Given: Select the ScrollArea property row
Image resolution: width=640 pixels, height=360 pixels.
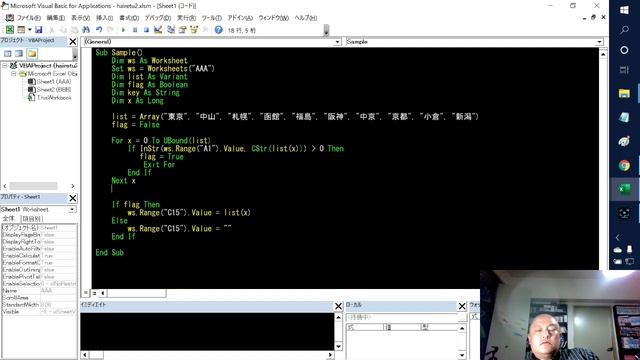Looking at the screenshot, I should click(x=39, y=298).
